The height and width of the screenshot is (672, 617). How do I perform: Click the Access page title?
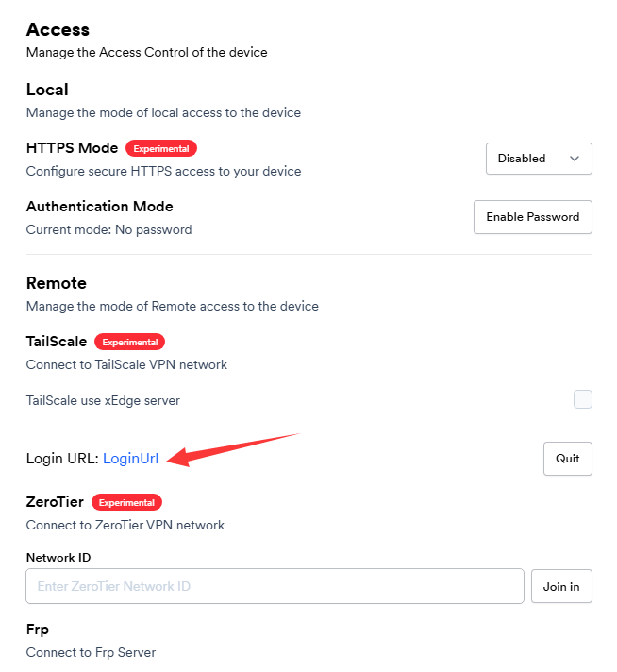coord(57,29)
